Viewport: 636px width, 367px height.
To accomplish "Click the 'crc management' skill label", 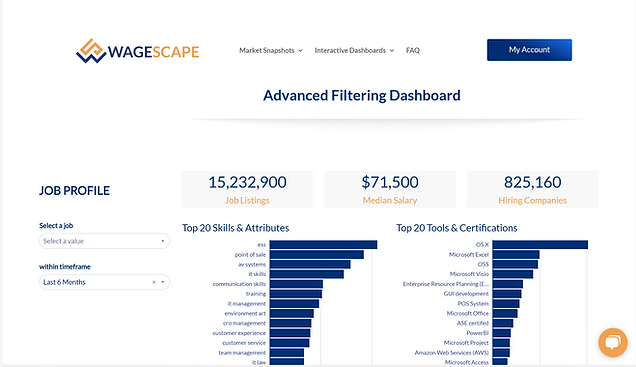I will coord(245,323).
